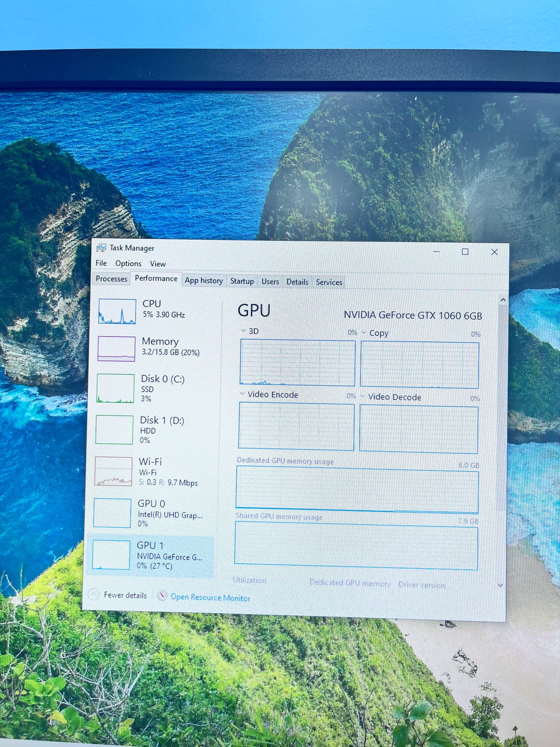Open the File menu
Image resolution: width=560 pixels, height=747 pixels.
(x=101, y=263)
